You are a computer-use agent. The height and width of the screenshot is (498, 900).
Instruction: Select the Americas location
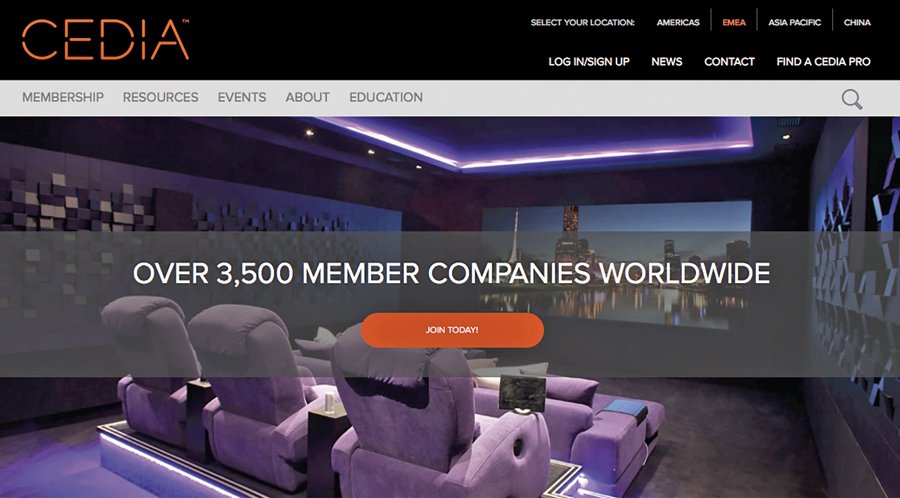[678, 22]
